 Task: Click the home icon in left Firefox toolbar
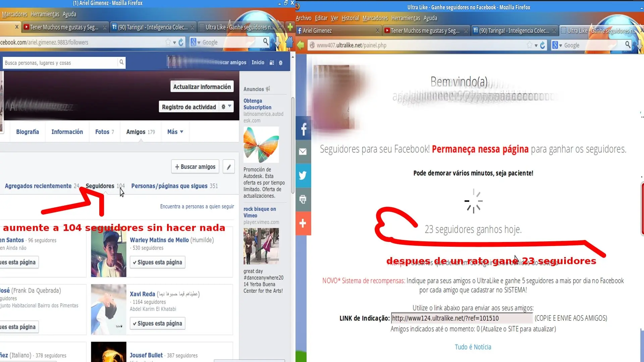click(x=289, y=42)
